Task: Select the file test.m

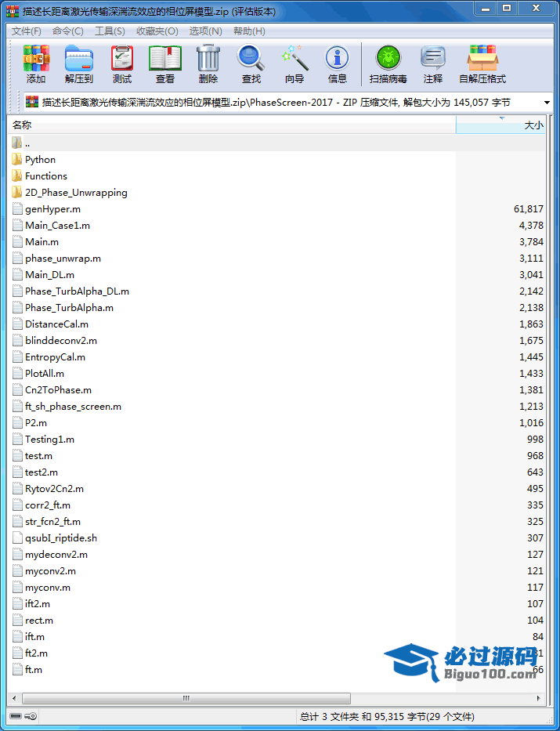Action: click(x=38, y=455)
